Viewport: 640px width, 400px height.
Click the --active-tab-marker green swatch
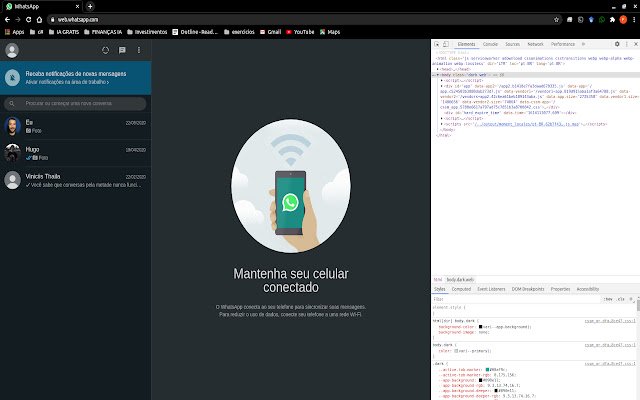click(487, 370)
